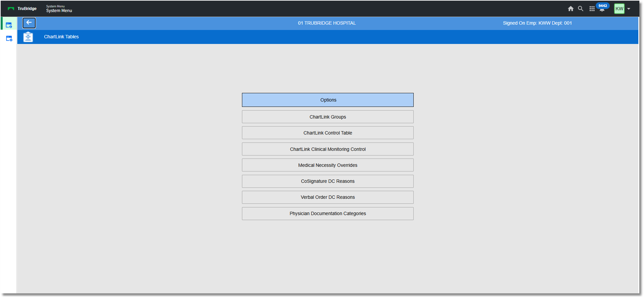Select the first sidebar window icon

9,25
